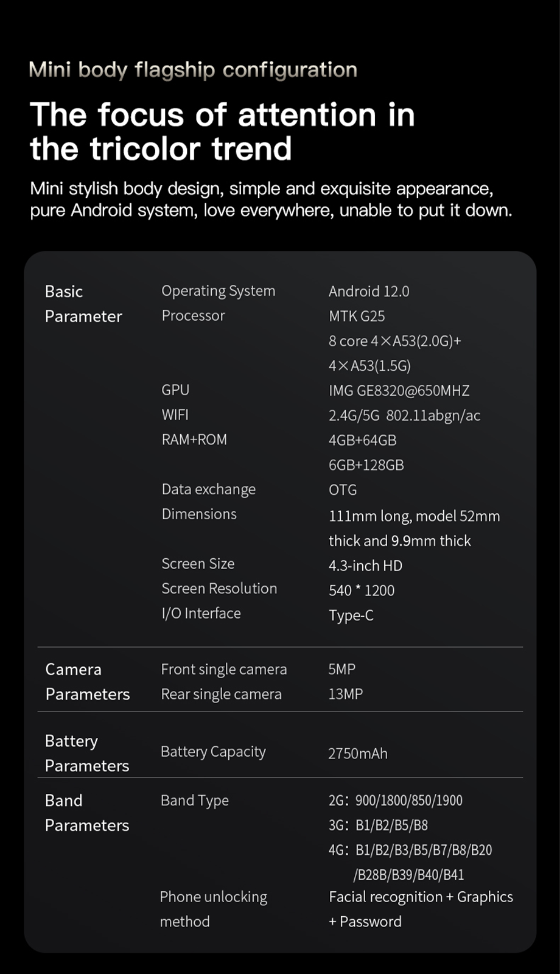Select the 'Basic Parameter' section label
The height and width of the screenshot is (974, 560).
(x=83, y=304)
